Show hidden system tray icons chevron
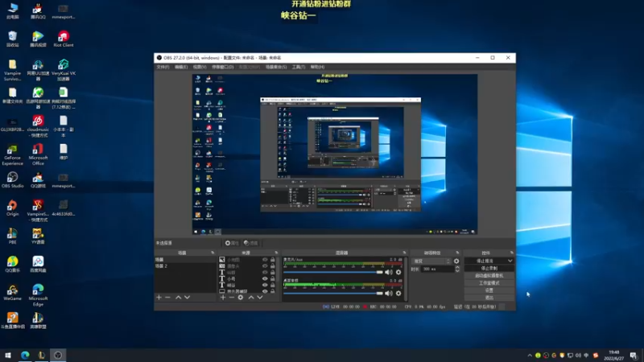 530,356
